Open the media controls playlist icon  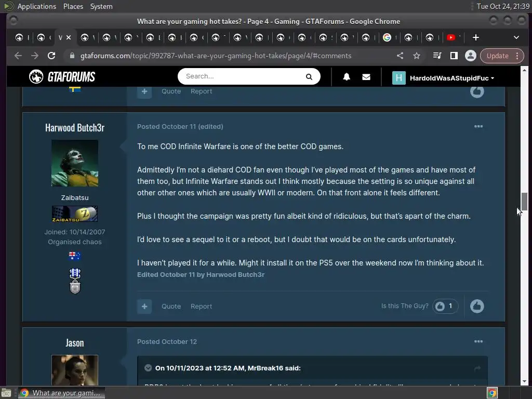coord(437,56)
